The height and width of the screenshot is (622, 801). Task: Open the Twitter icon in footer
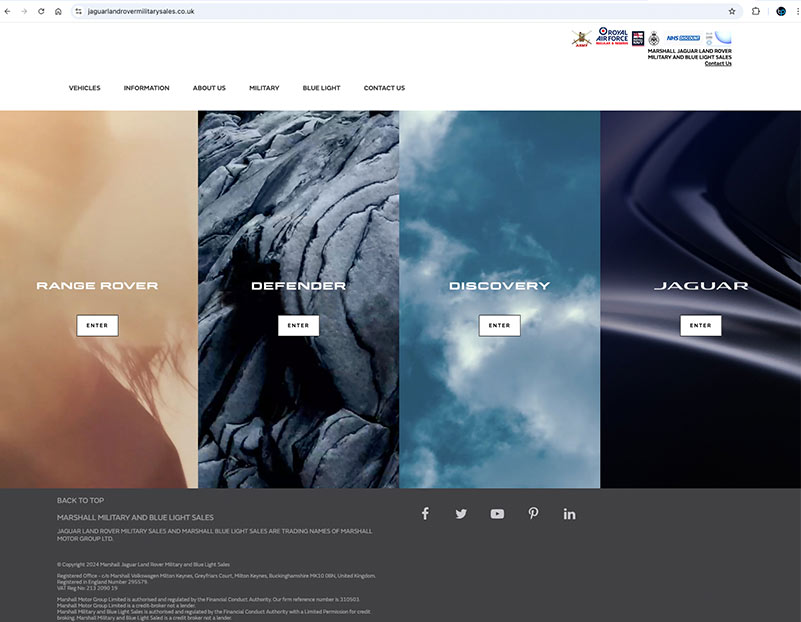point(461,514)
